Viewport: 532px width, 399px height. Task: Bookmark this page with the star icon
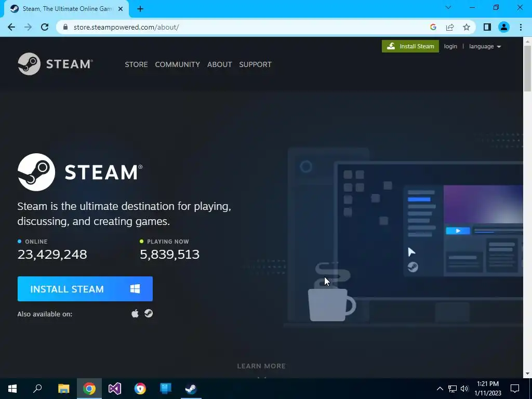(x=467, y=27)
